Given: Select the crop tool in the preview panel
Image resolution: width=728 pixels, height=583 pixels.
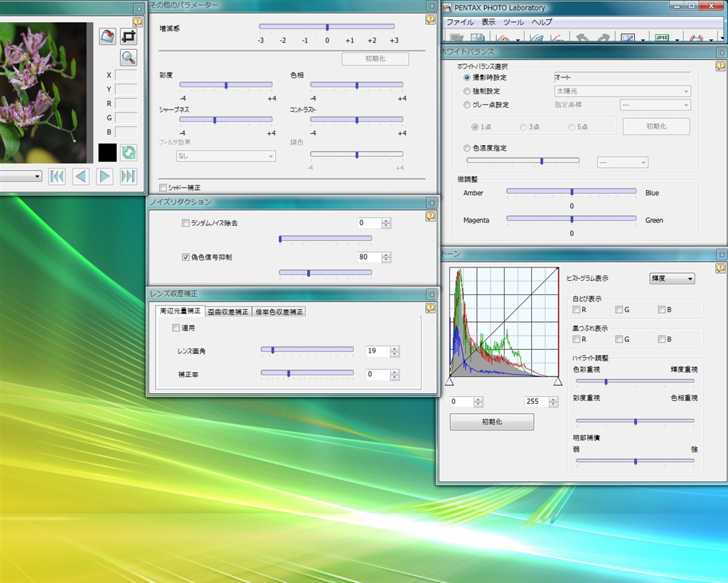Looking at the screenshot, I should coord(129,36).
